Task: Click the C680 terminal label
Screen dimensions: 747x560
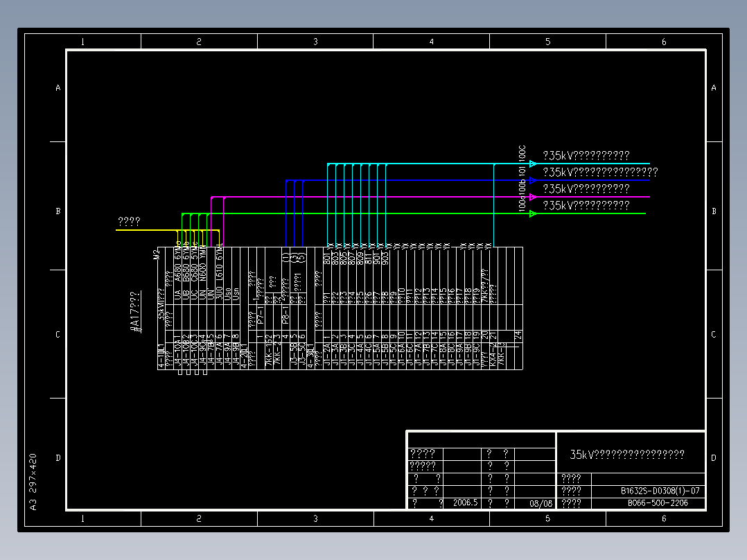Action: click(194, 272)
